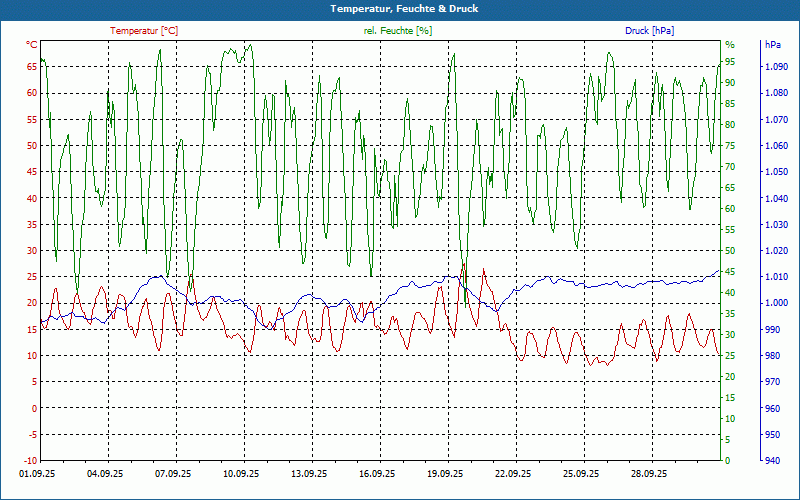Select the 19.09.25 date label
The image size is (800, 500).
click(445, 474)
